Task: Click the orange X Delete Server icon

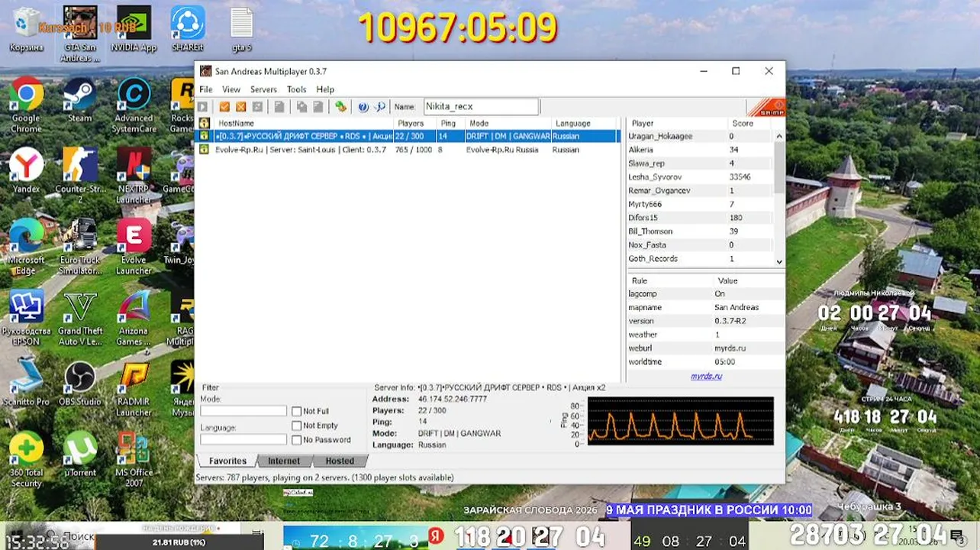Action: point(241,107)
